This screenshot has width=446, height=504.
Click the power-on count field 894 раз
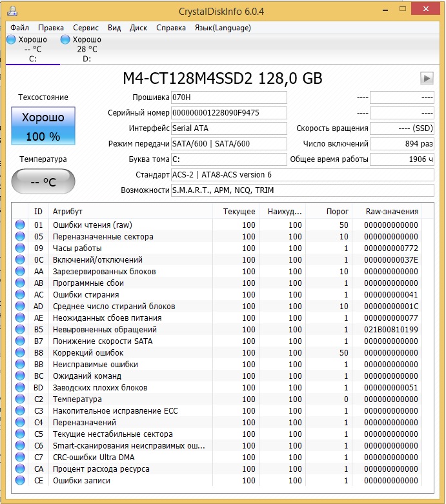[402, 144]
